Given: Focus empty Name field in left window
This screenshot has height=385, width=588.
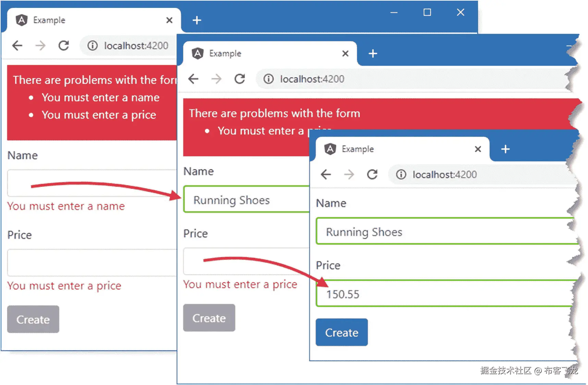Looking at the screenshot, I should point(92,183).
